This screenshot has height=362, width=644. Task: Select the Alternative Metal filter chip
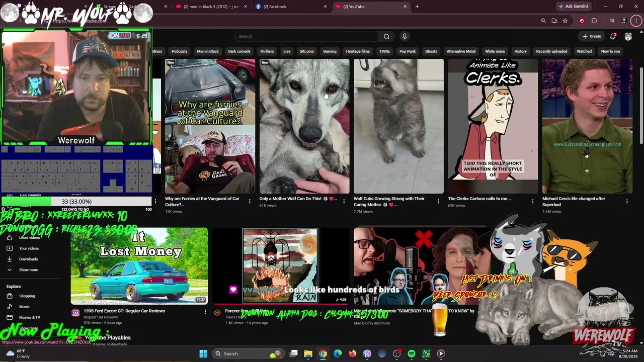[461, 51]
